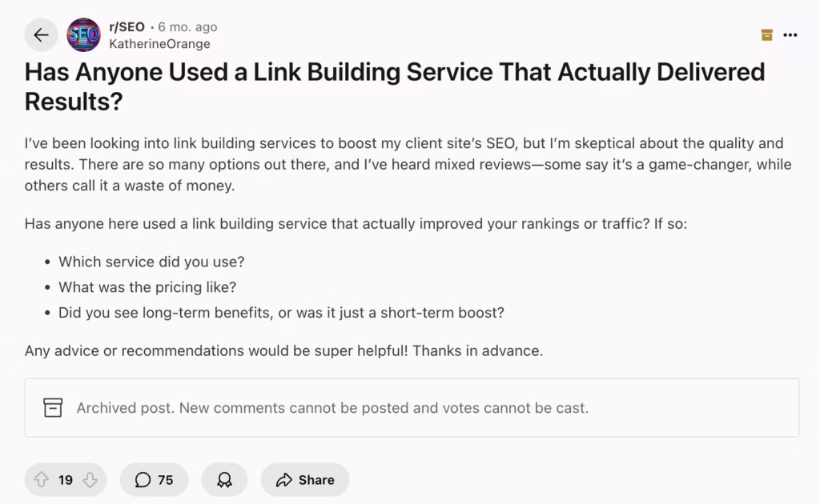Click the post title heading

coord(395,86)
